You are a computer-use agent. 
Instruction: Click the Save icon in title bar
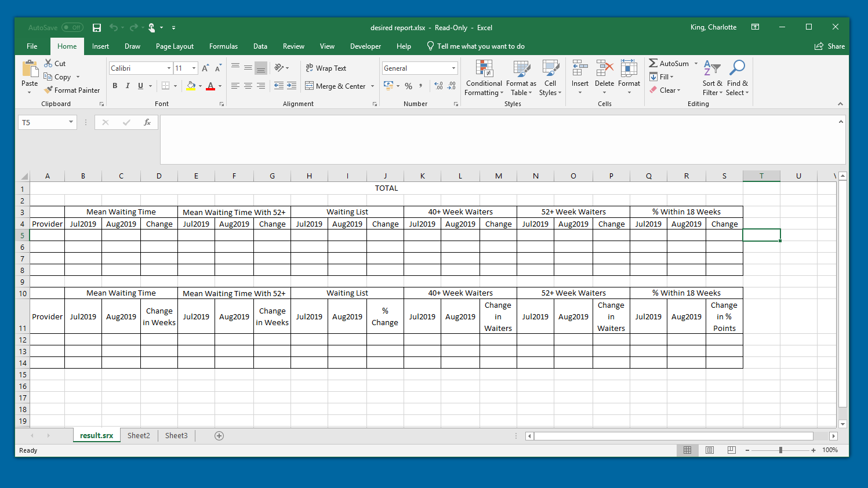point(97,28)
